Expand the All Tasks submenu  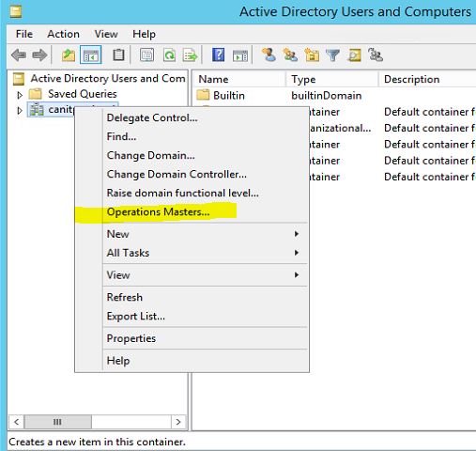(x=192, y=253)
